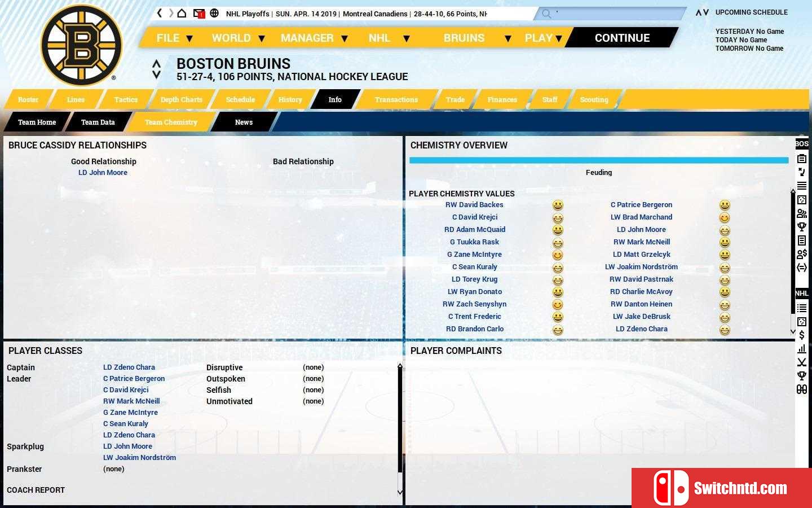Click the team chemistry level bar
This screenshot has width=812, height=508.
coord(599,160)
